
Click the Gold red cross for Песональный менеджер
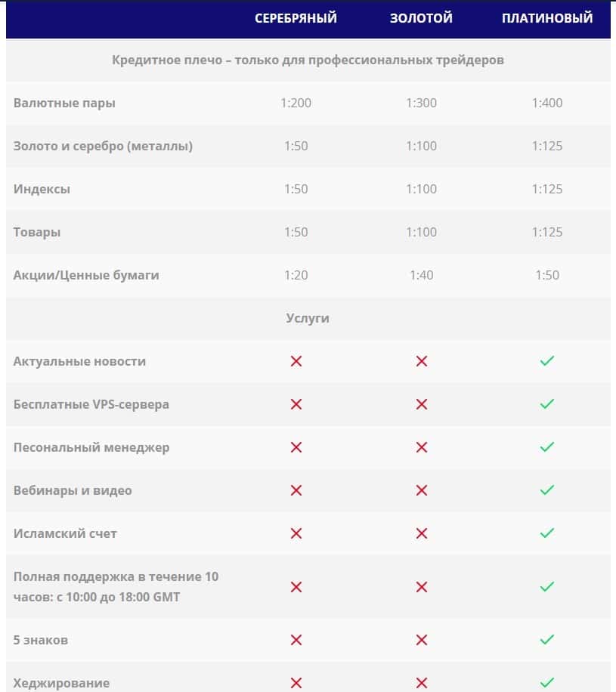[x=422, y=447]
